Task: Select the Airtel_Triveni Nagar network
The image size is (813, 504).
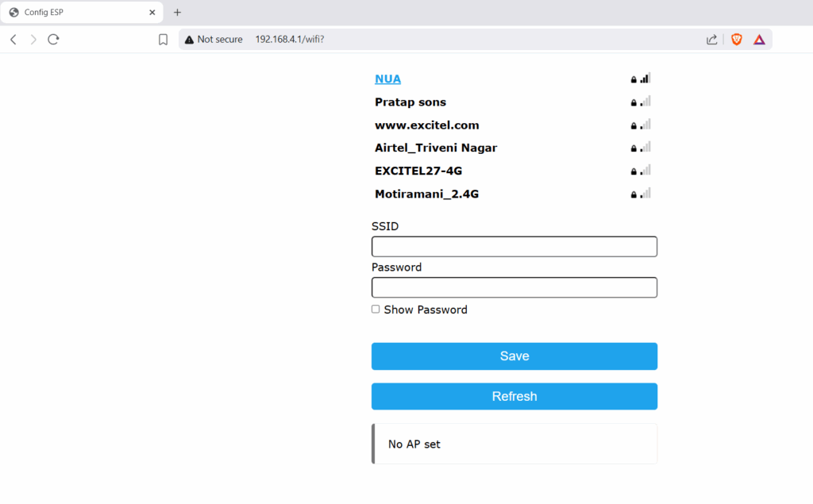Action: point(436,148)
